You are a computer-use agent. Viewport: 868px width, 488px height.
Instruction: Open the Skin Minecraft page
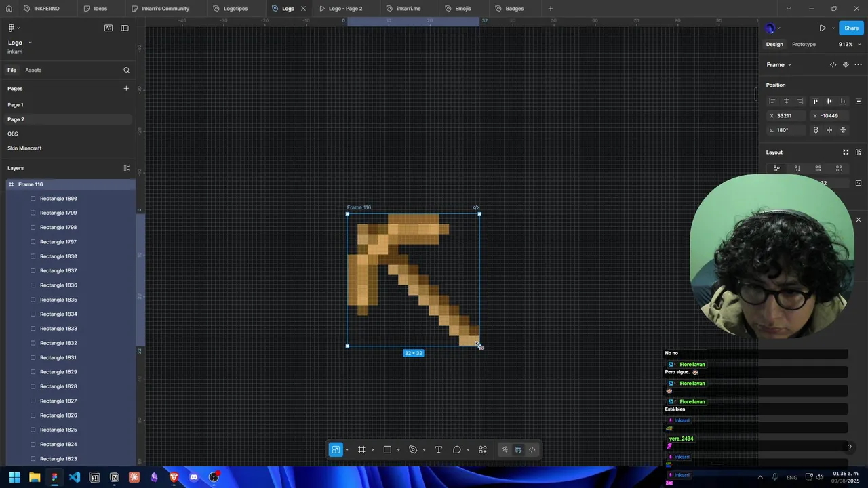click(24, 148)
